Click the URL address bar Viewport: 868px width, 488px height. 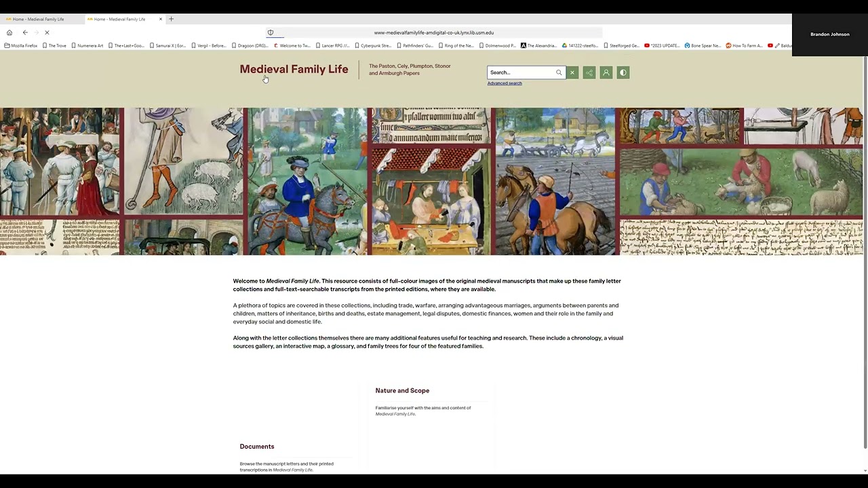point(434,33)
